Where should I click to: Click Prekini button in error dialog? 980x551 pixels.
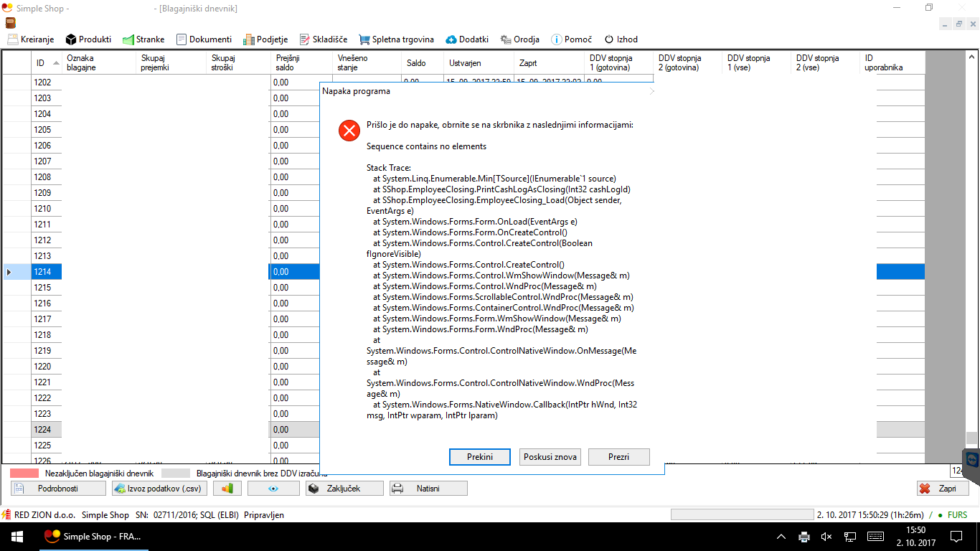pyautogui.click(x=479, y=457)
